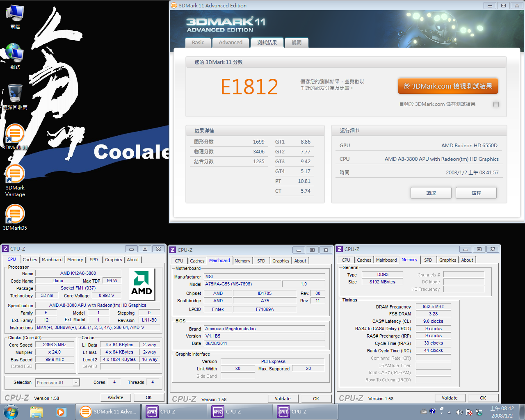Open Windows Explorer from the taskbar
The width and height of the screenshot is (525, 420).
37,412
